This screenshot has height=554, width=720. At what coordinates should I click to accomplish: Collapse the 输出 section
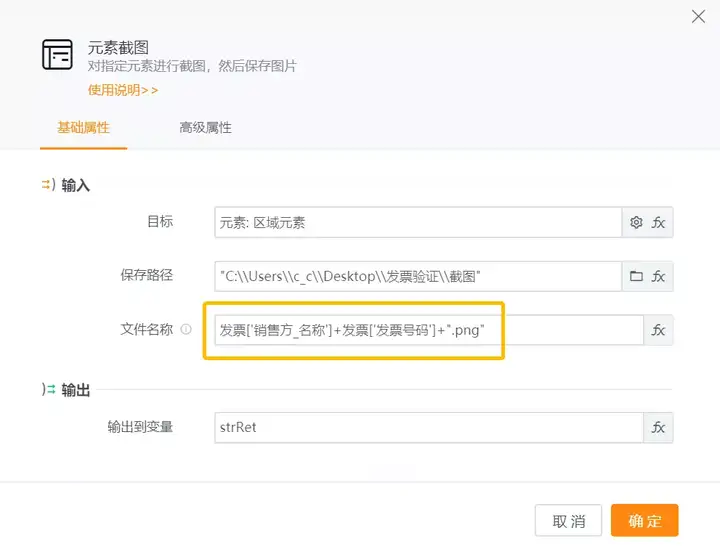click(47, 390)
